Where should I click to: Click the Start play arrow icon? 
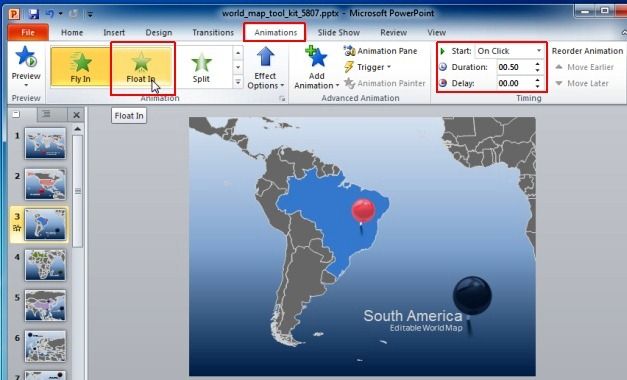(443, 51)
